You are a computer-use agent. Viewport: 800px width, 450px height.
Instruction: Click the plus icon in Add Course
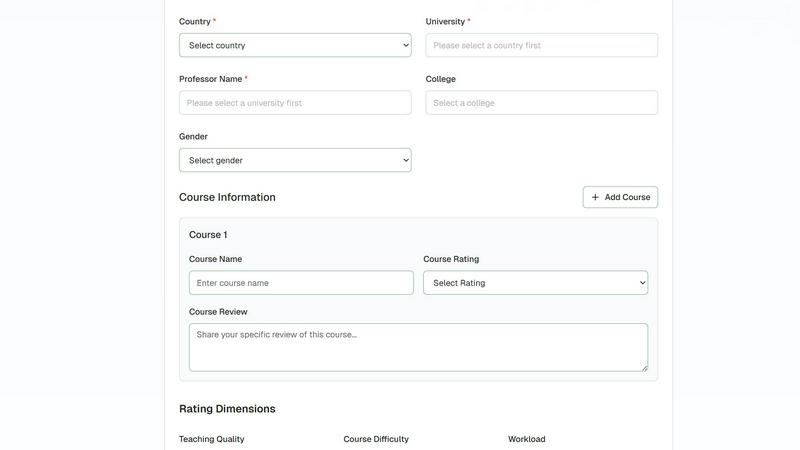(595, 197)
